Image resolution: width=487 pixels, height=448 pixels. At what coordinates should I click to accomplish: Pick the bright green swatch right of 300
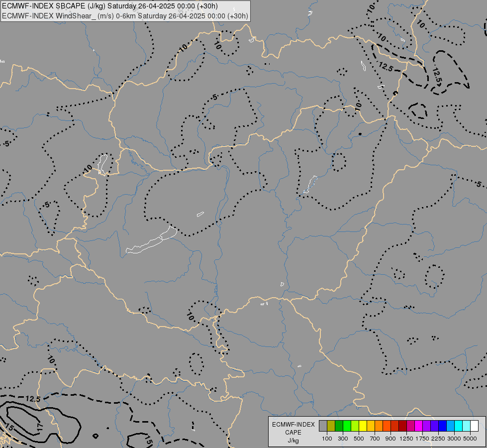point(347,426)
